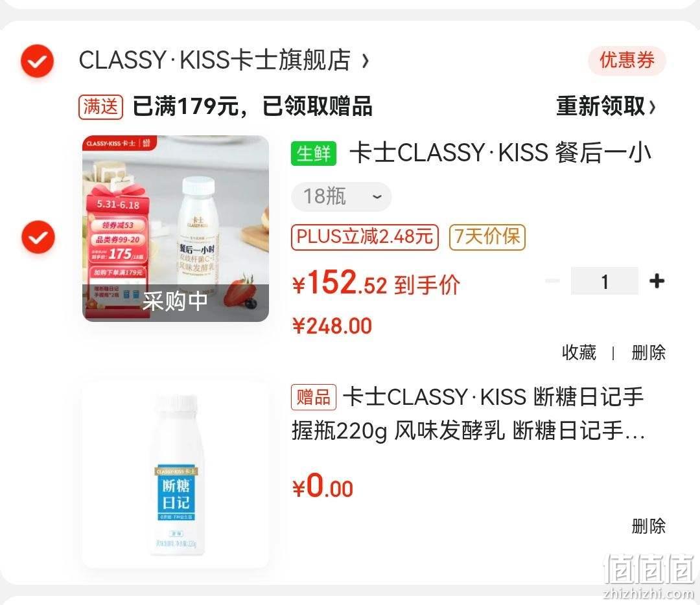Expand the 18瓶 specification dropdown
The height and width of the screenshot is (605, 700).
(341, 196)
